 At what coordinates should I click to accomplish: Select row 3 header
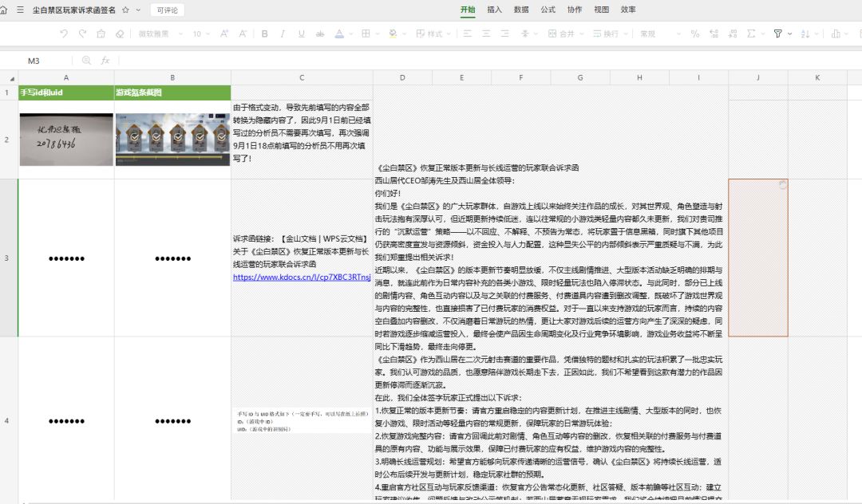8,258
